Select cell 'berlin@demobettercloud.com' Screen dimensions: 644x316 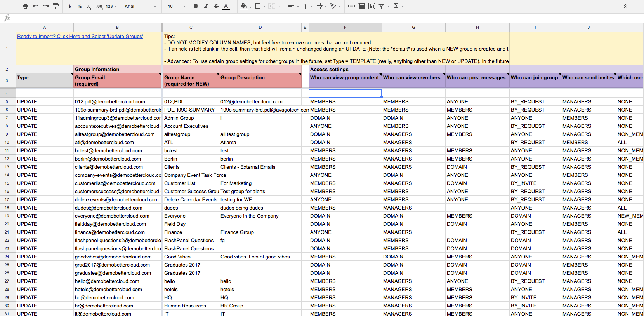tap(118, 159)
